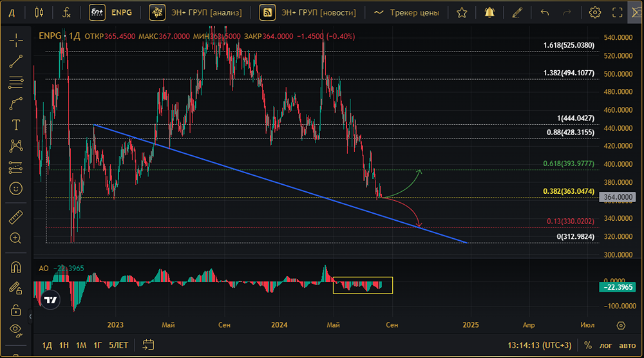Select the crosshair cursor tool
The width and height of the screenshot is (644, 358).
(16, 40)
